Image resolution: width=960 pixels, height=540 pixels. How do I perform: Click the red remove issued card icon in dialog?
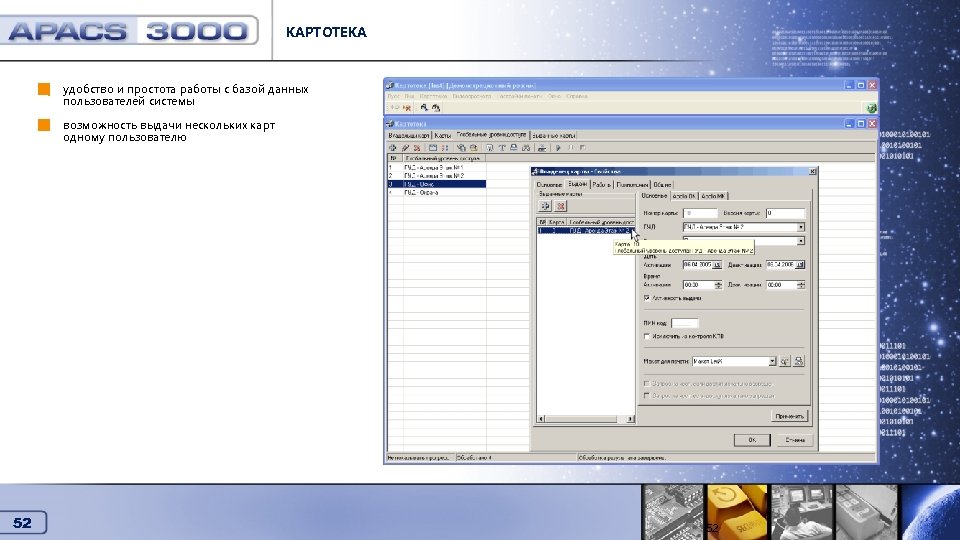pos(560,206)
